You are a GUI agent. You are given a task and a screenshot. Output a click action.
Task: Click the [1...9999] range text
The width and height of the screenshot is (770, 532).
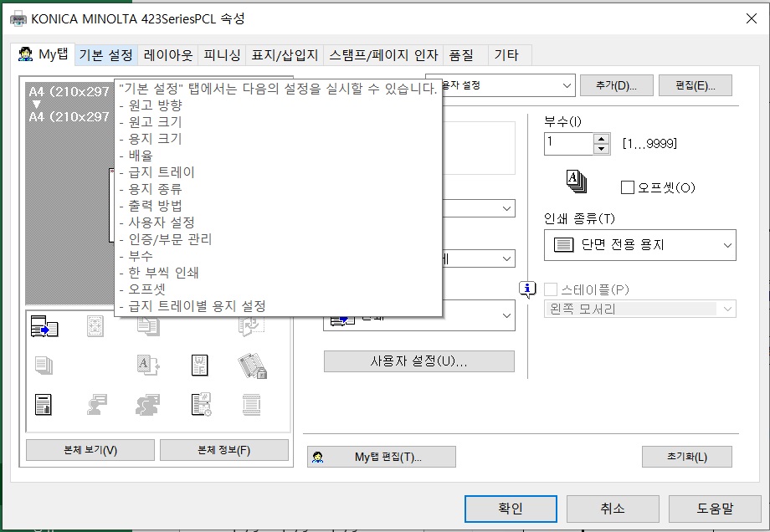click(x=649, y=143)
